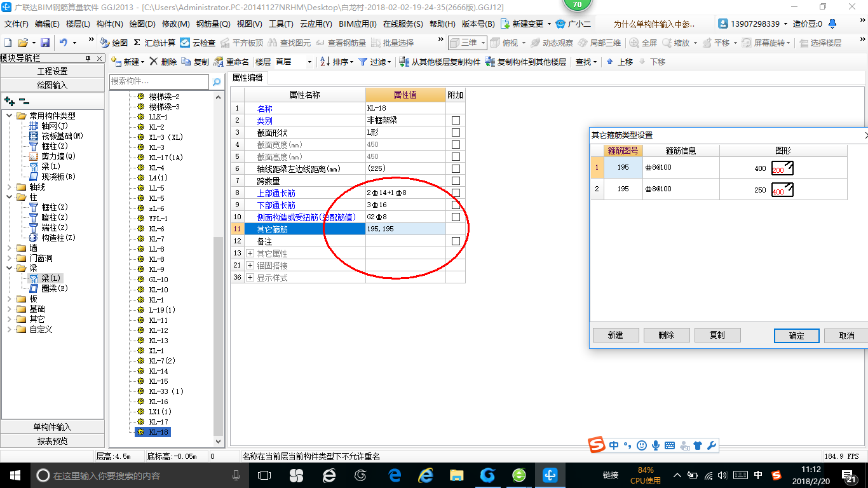Select KL-16 in the component list
This screenshot has width=868, height=488.
tap(159, 402)
